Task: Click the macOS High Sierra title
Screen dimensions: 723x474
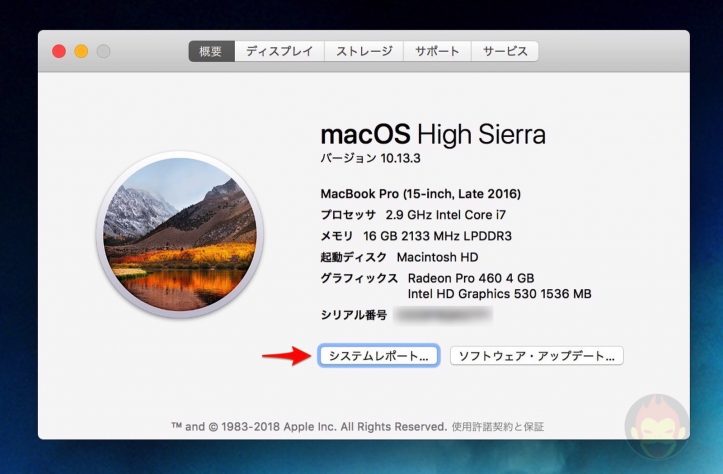Action: (x=433, y=135)
